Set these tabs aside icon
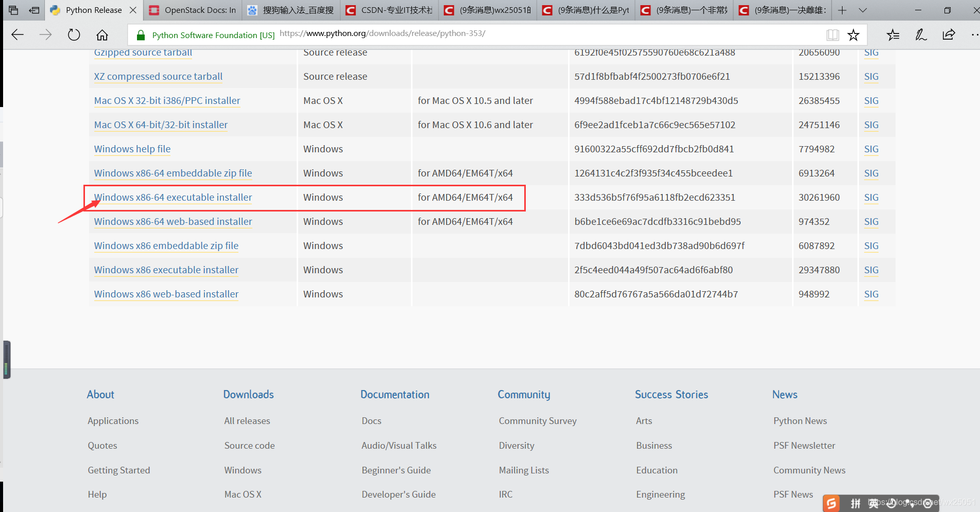The width and height of the screenshot is (980, 512). pos(35,10)
